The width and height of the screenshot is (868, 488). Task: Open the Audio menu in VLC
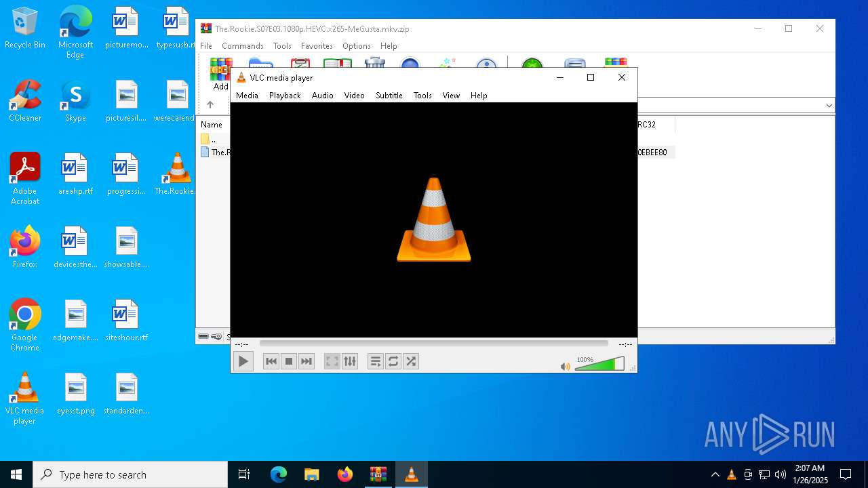(x=323, y=96)
